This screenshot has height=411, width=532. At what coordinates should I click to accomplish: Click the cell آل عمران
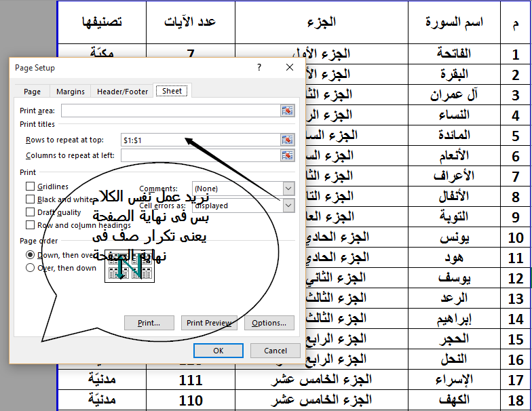pyautogui.click(x=455, y=95)
